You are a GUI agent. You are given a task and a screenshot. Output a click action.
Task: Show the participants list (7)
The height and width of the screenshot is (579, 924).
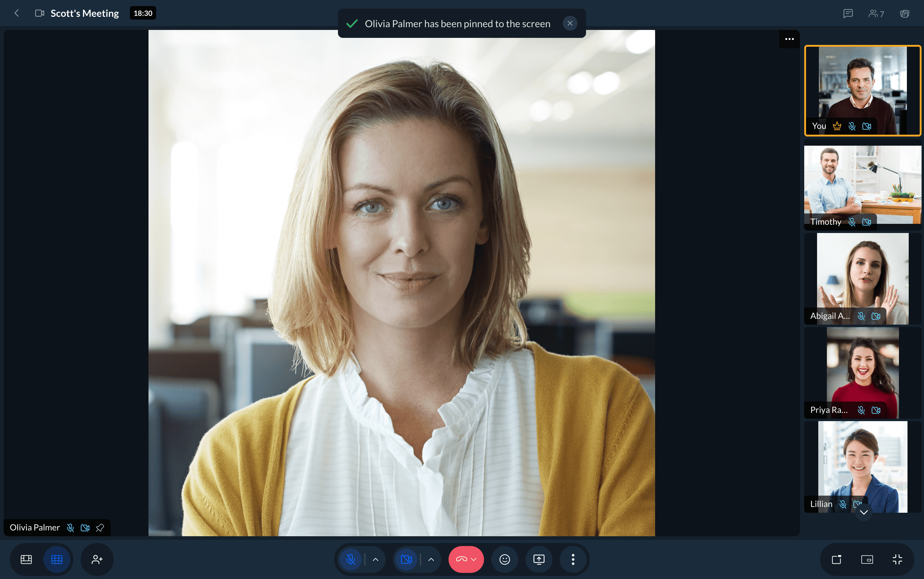[x=876, y=14]
